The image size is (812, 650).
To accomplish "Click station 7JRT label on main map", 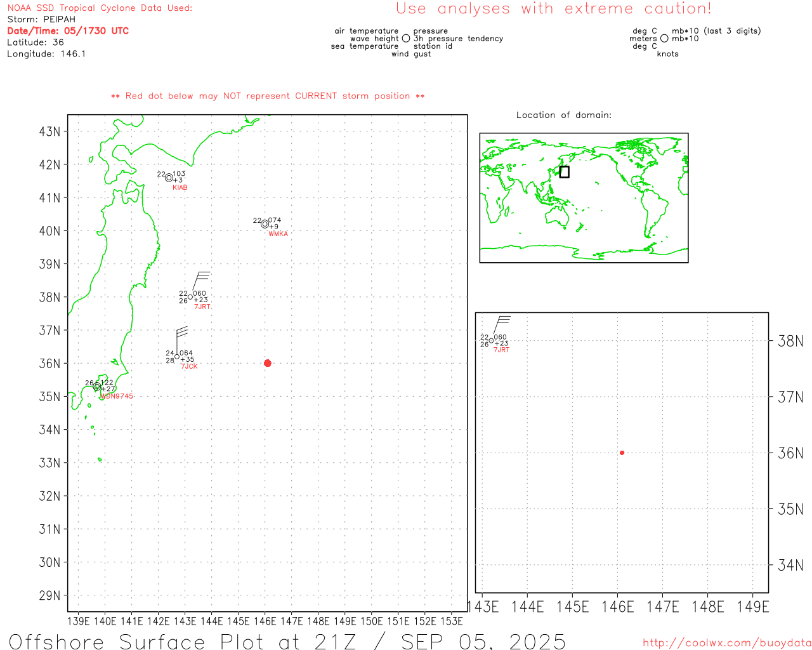I will 202,307.
